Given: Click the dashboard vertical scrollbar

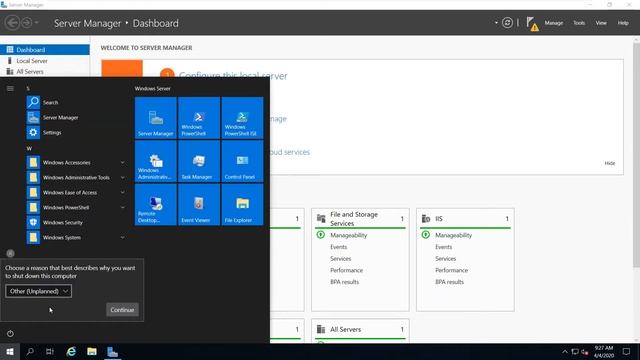Looking at the screenshot, I should pyautogui.click(x=636, y=155).
